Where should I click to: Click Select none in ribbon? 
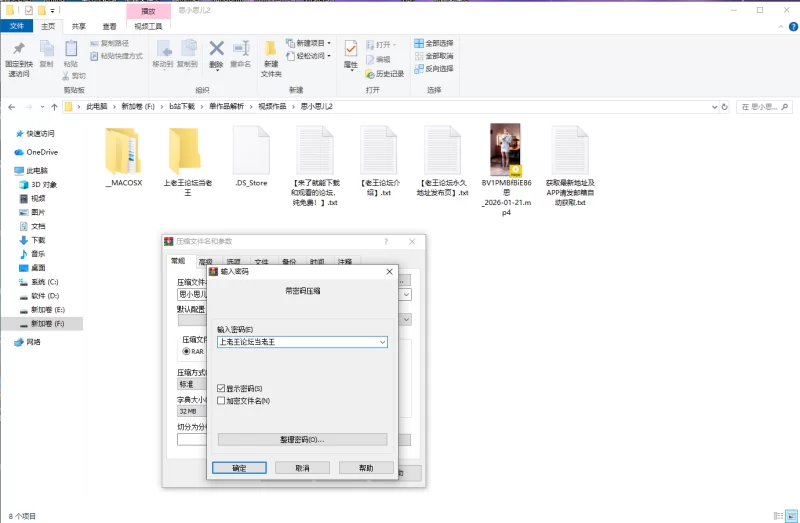click(x=434, y=56)
